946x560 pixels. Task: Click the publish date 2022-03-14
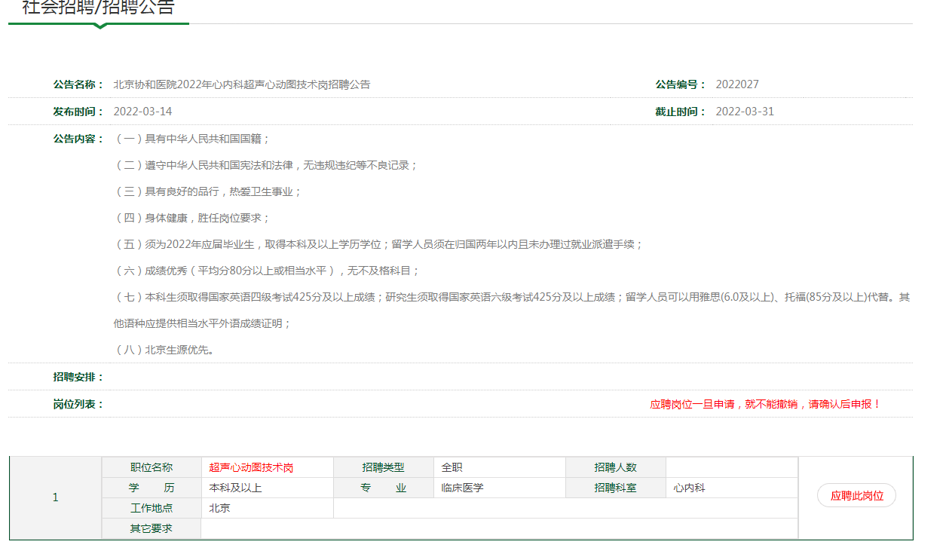pyautogui.click(x=142, y=112)
